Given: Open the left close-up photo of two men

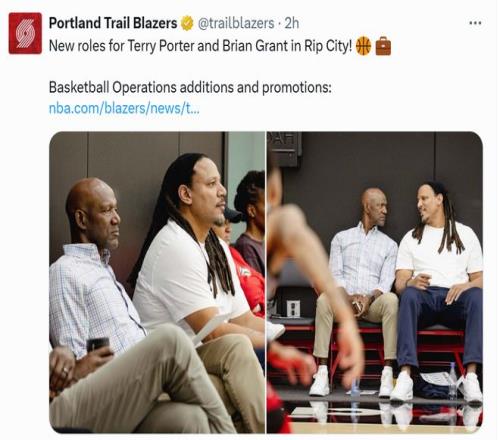Looking at the screenshot, I should (x=157, y=282).
